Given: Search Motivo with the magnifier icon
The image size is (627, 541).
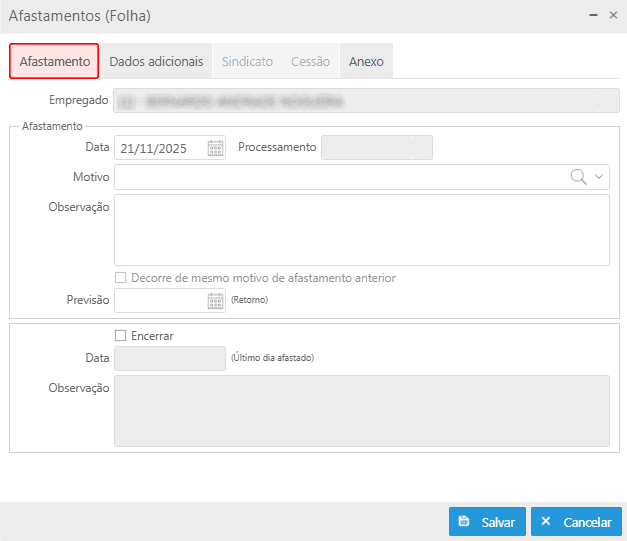Looking at the screenshot, I should (578, 177).
